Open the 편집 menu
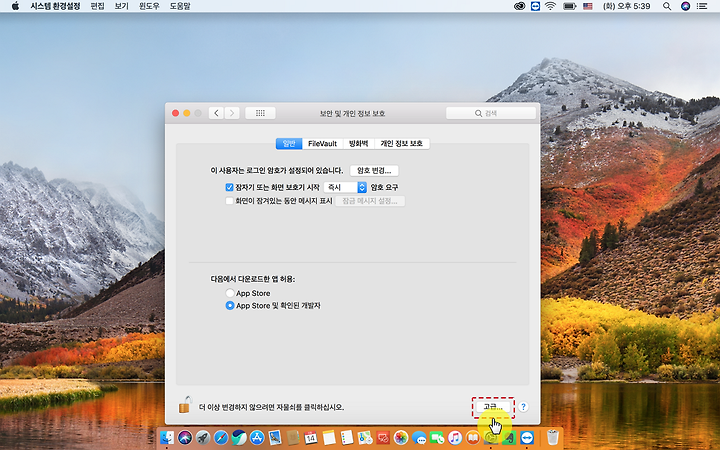Viewport: 720px width, 450px height. click(x=97, y=6)
